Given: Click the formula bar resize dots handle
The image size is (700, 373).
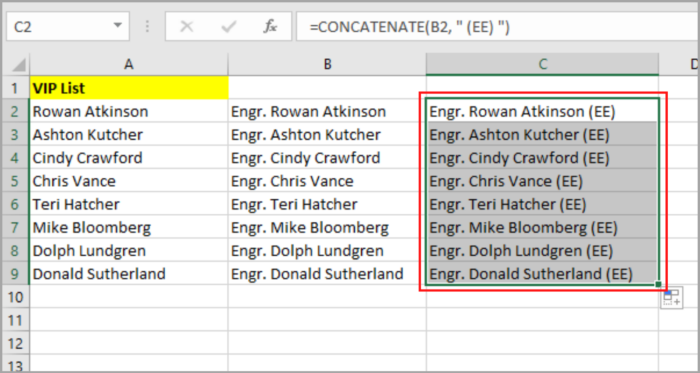Looking at the screenshot, I should point(147,27).
